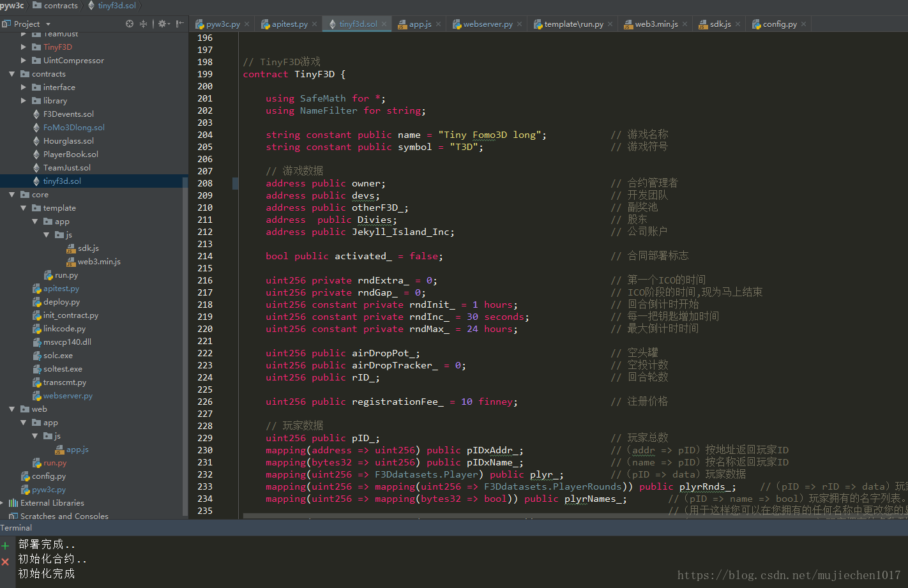
Task: Select F3Devents.sol file in tree
Action: coord(68,114)
